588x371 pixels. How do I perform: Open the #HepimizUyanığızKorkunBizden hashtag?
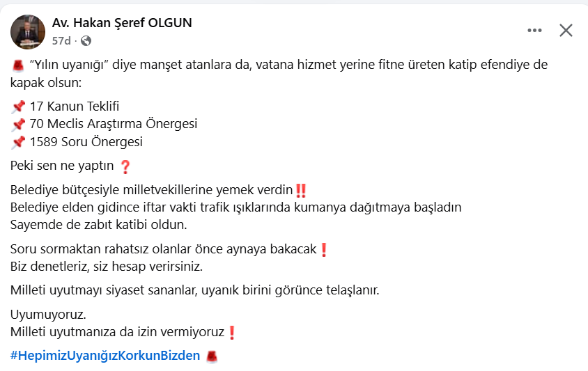click(105, 356)
